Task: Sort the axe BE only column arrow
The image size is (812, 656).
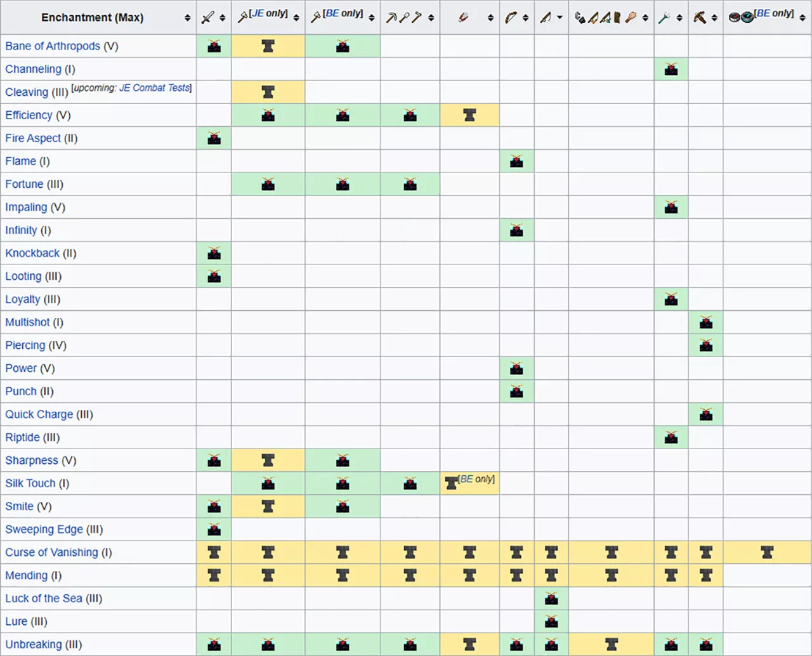Action: coord(372,18)
